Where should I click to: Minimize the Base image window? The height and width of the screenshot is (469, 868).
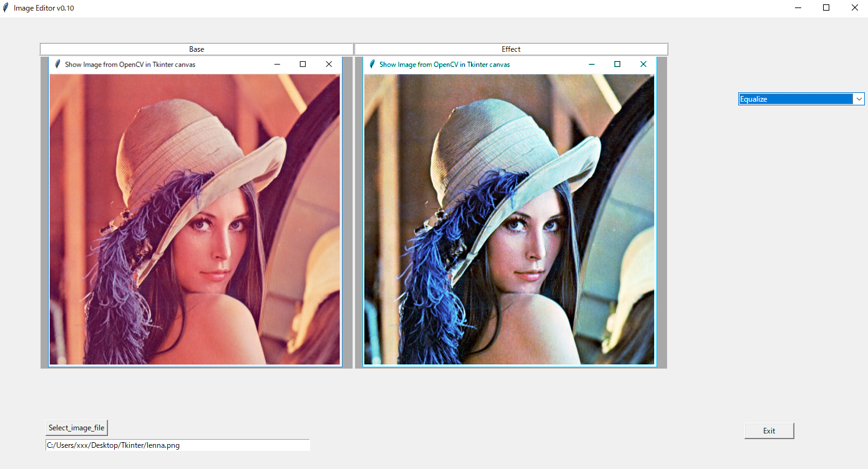coord(277,64)
